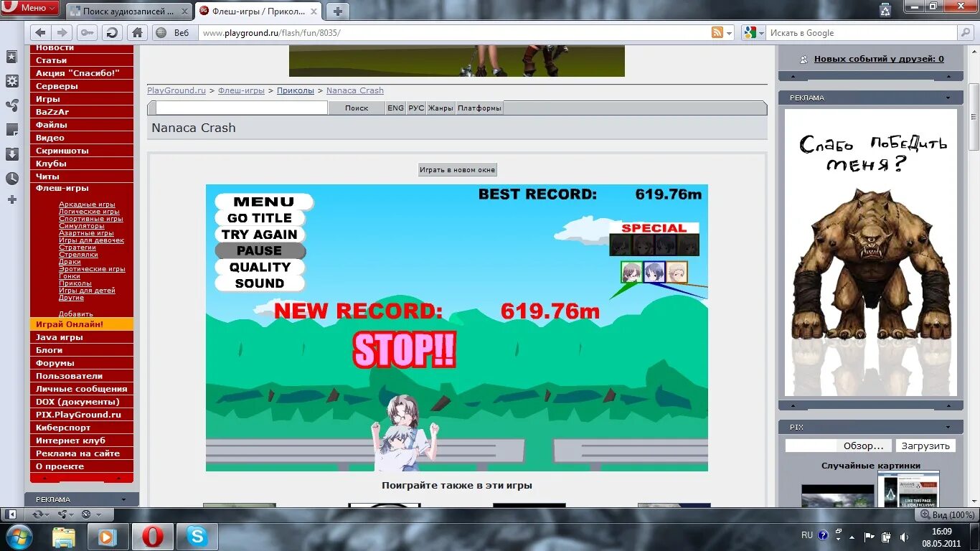The width and height of the screenshot is (980, 551).
Task: Open Opera history clock panel
Action: coord(11,179)
